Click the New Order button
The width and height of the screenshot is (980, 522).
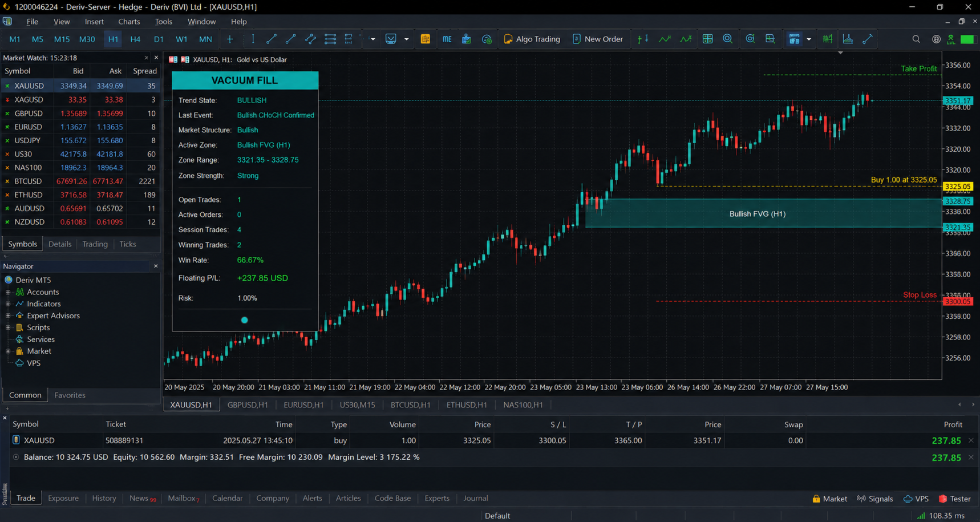(597, 39)
